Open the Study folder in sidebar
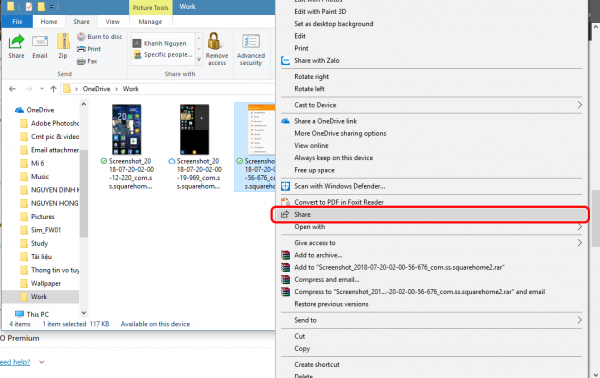 coord(34,243)
